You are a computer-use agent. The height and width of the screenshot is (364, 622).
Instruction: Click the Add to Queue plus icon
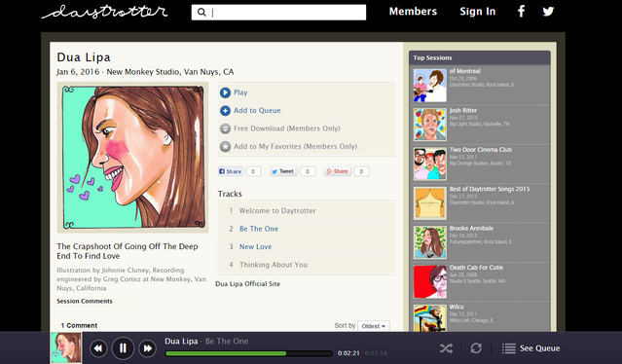click(x=225, y=111)
